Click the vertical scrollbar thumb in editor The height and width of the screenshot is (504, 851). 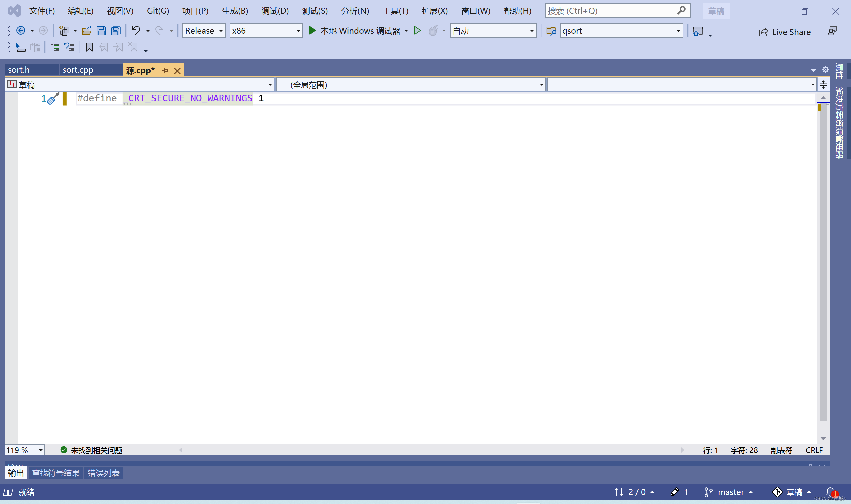click(823, 261)
